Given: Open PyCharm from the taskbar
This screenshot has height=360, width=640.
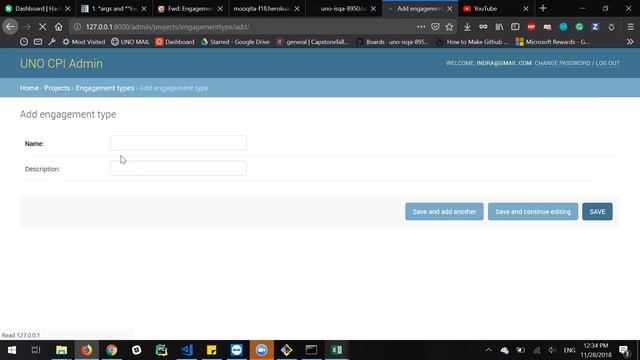Looking at the screenshot, I should [x=161, y=350].
